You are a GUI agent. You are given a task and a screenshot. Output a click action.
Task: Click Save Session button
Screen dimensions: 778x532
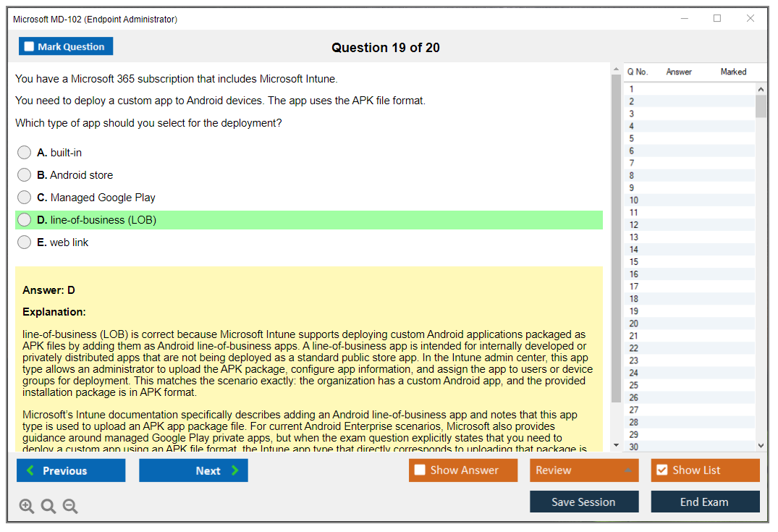[x=584, y=502]
